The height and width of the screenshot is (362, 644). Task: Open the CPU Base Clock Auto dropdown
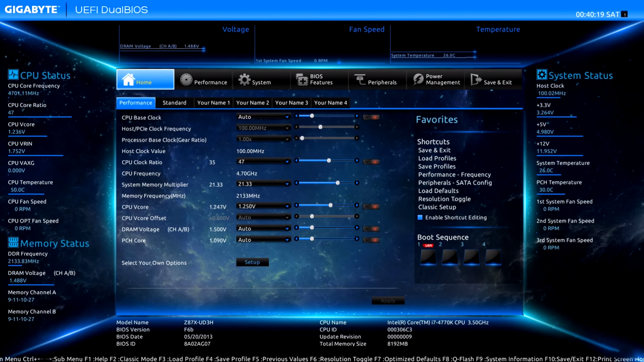point(264,117)
